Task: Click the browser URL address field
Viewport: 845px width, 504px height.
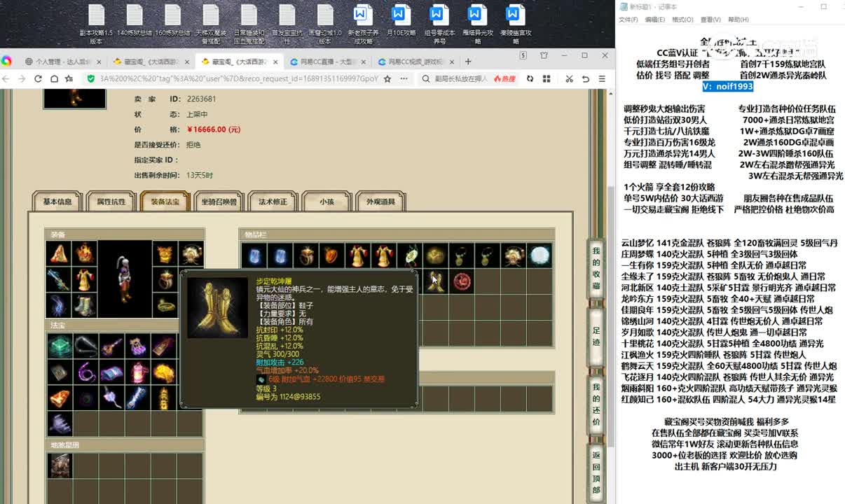Action: [x=238, y=79]
